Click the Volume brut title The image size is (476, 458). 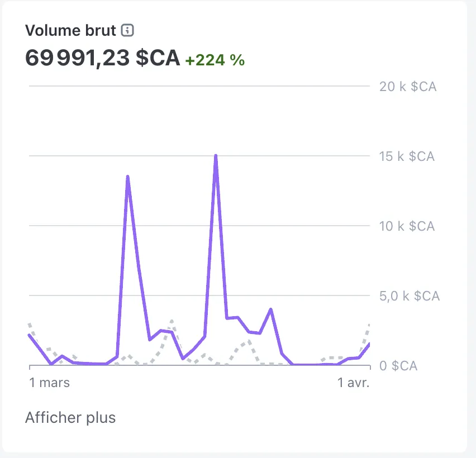click(70, 30)
